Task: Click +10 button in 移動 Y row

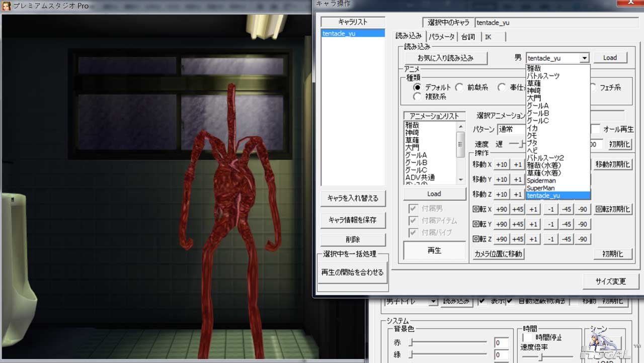Action: coord(502,179)
